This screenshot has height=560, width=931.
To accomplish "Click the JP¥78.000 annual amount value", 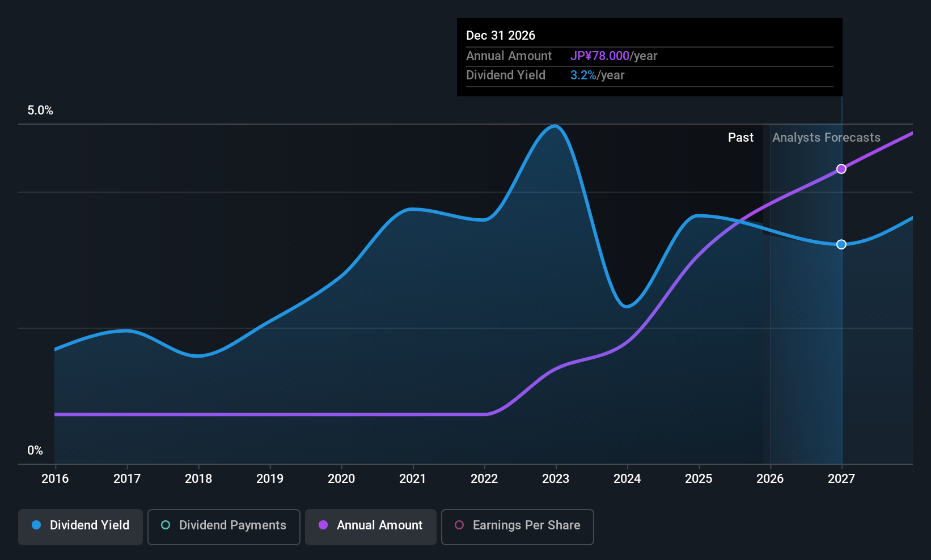I will pos(600,56).
